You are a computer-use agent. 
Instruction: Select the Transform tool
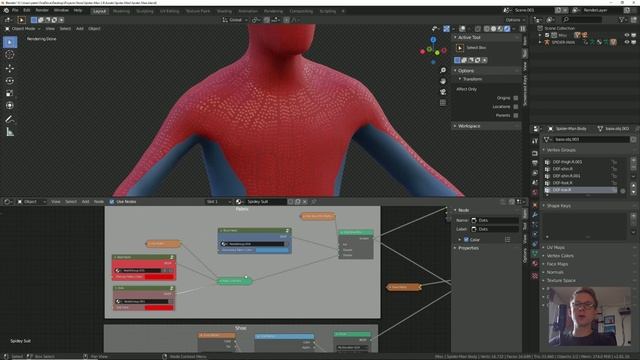point(10,106)
